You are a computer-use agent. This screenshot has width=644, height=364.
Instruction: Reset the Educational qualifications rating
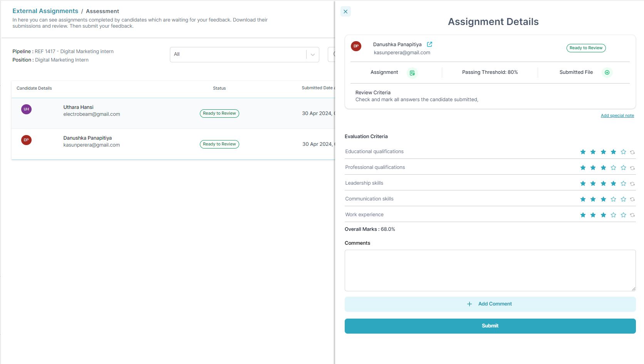click(632, 152)
